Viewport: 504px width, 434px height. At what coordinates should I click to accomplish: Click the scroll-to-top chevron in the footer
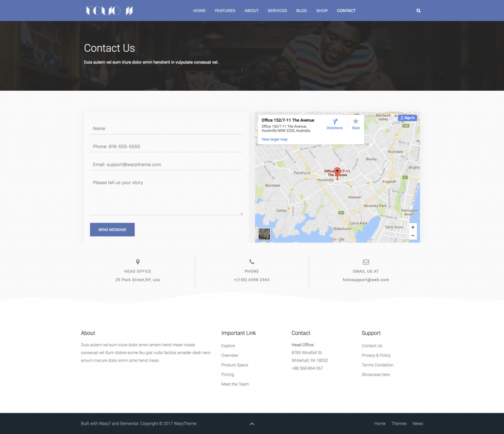pos(252,424)
